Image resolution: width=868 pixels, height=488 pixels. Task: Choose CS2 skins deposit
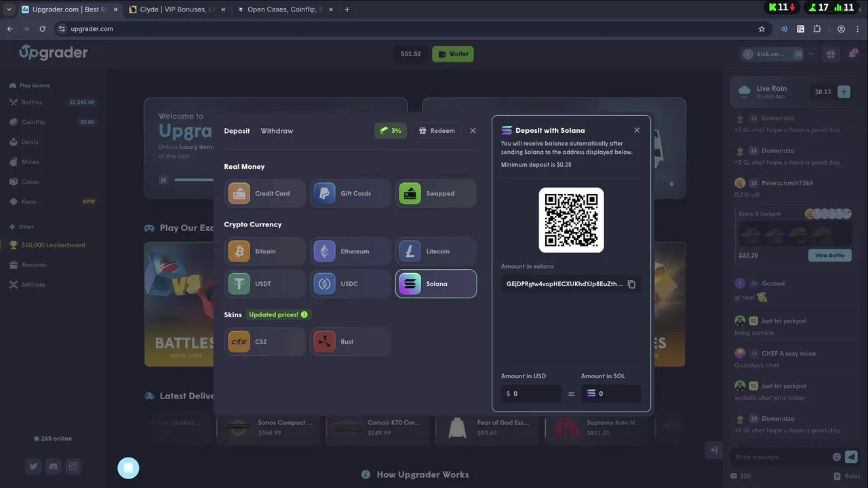tap(264, 342)
